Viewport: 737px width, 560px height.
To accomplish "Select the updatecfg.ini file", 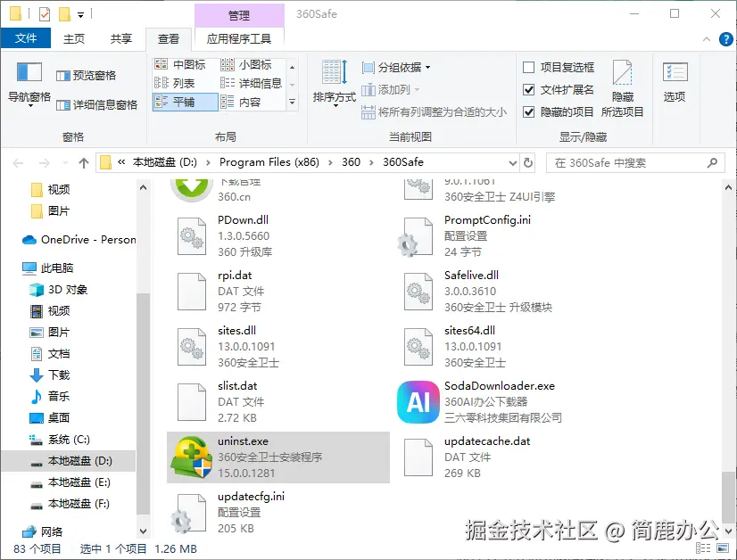I will pyautogui.click(x=278, y=513).
